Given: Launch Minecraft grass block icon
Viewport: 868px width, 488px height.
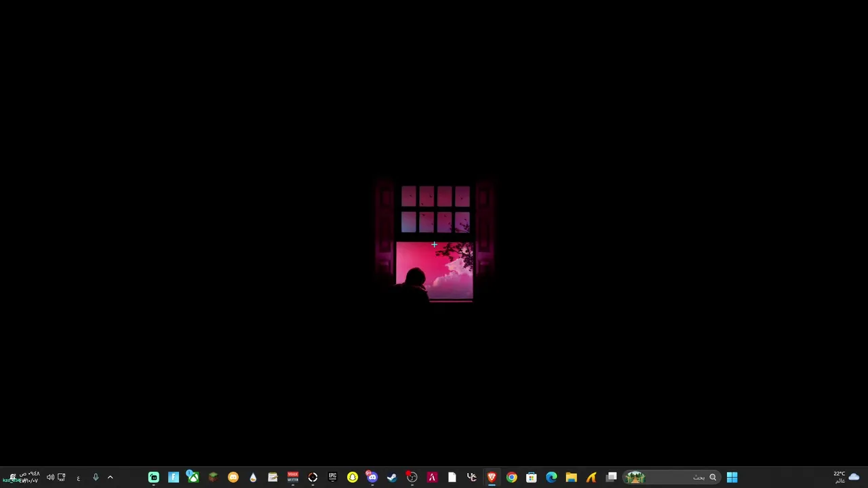Looking at the screenshot, I should coord(213,477).
